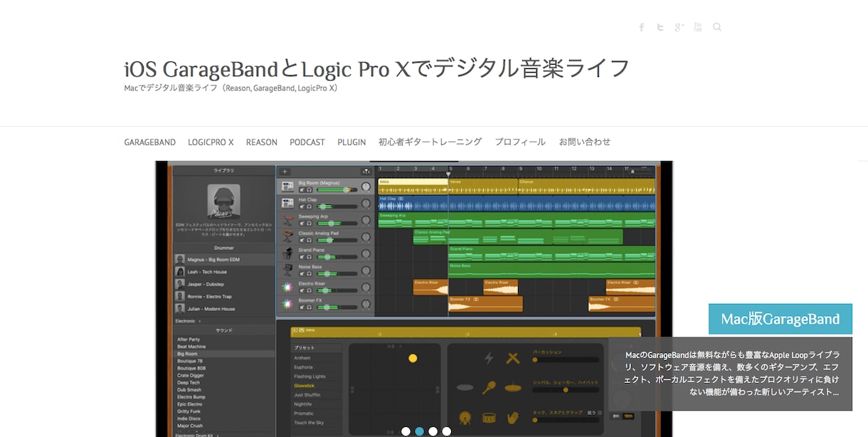Open the 初心者ギタートレーニング menu item

click(x=430, y=142)
